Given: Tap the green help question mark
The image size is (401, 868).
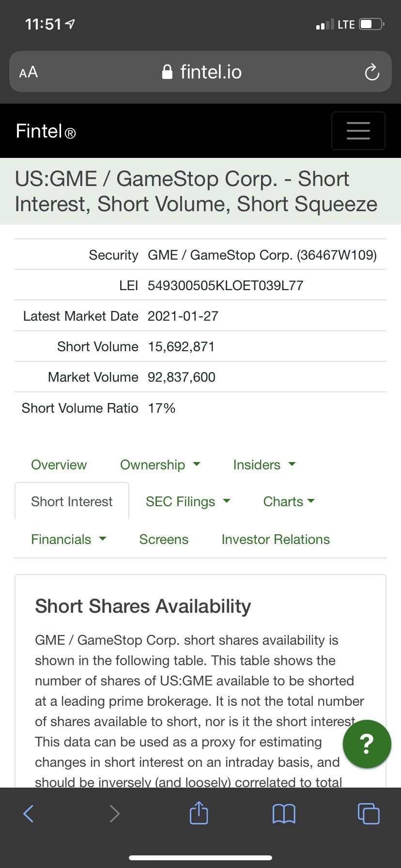Looking at the screenshot, I should click(x=367, y=744).
